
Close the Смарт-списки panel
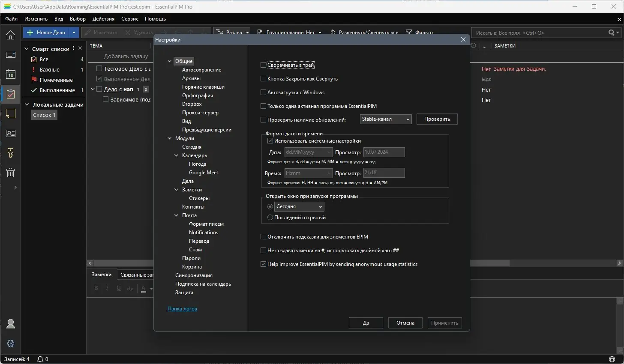tap(80, 48)
